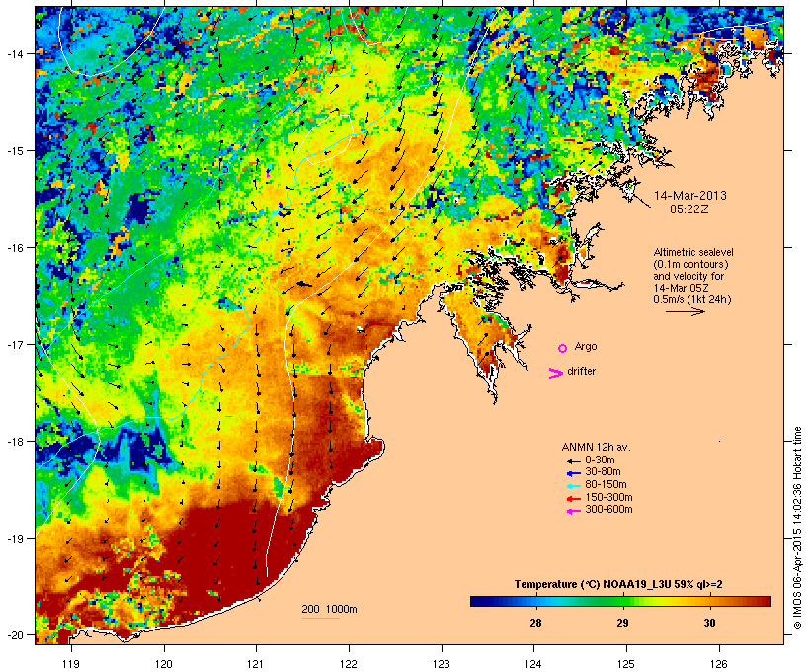Click longitude label 120 on the axis
The height and width of the screenshot is (672, 810).
tap(164, 664)
